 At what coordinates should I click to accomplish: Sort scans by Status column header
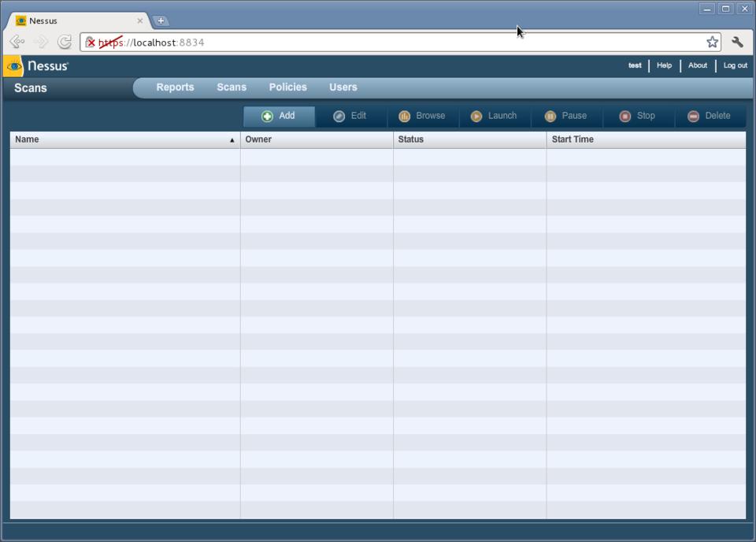coord(469,139)
